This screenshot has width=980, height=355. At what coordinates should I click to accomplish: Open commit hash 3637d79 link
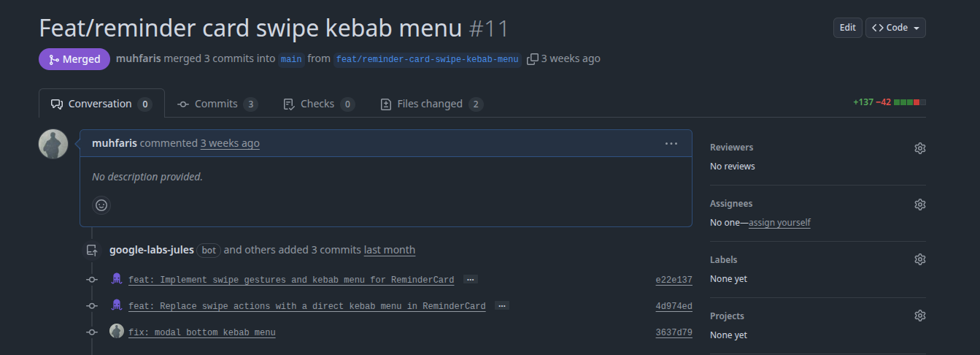tap(674, 332)
